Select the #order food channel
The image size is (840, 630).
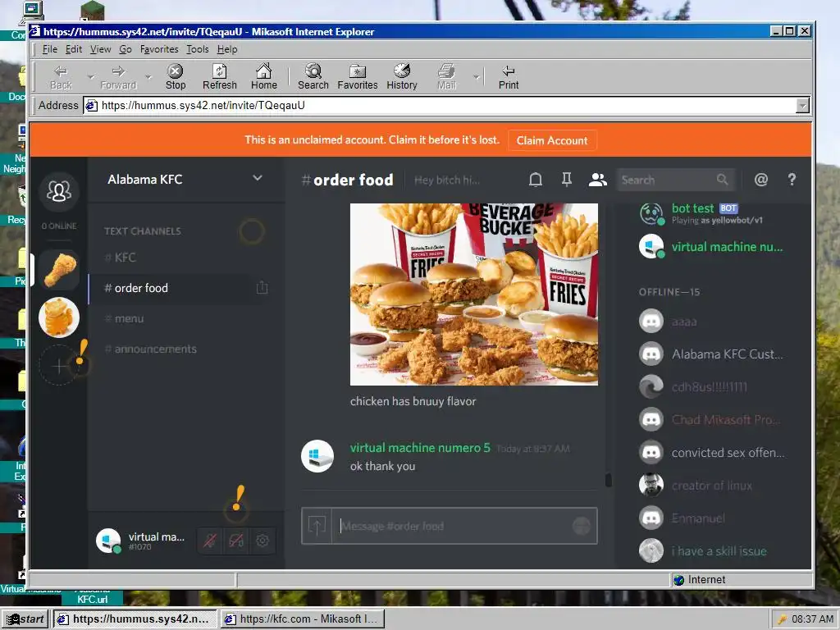click(x=176, y=288)
